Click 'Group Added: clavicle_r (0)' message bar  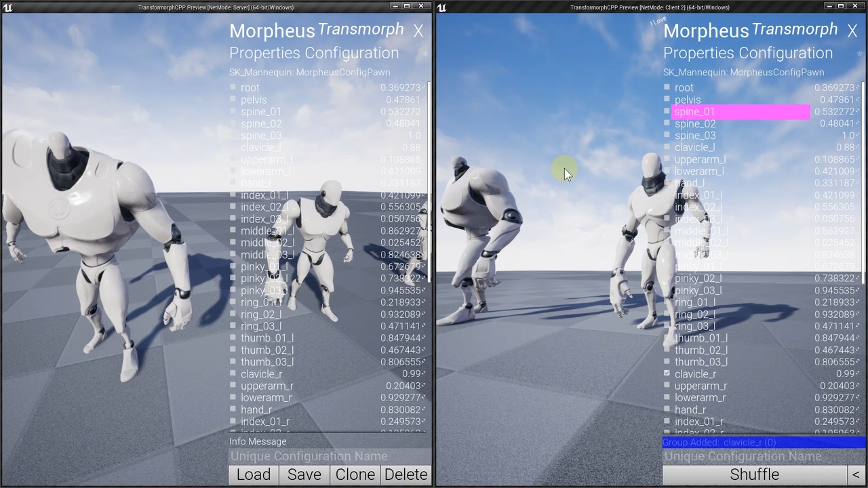tap(764, 442)
